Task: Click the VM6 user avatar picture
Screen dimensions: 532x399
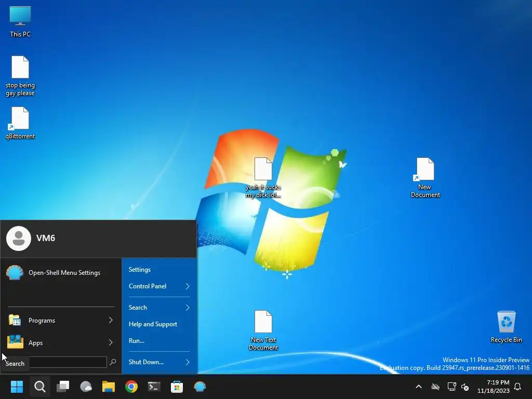Action: click(19, 238)
